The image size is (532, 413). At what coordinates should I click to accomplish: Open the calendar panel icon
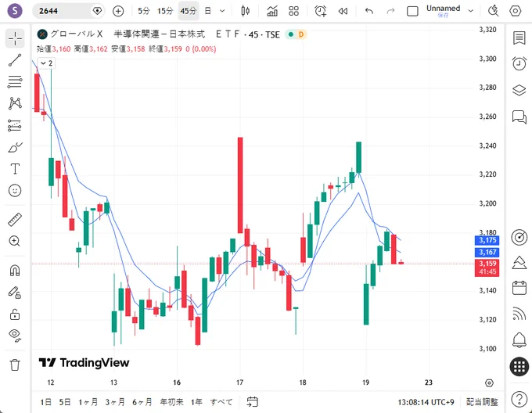[x=519, y=288]
